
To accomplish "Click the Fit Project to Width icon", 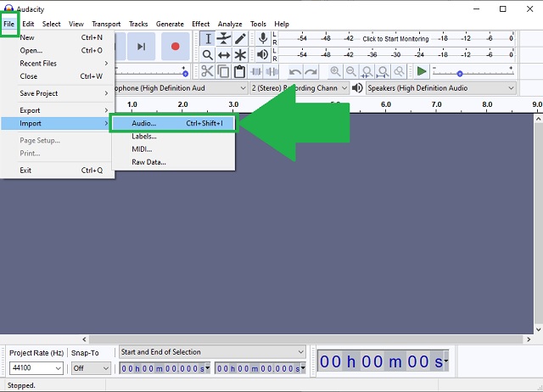I will 383,71.
